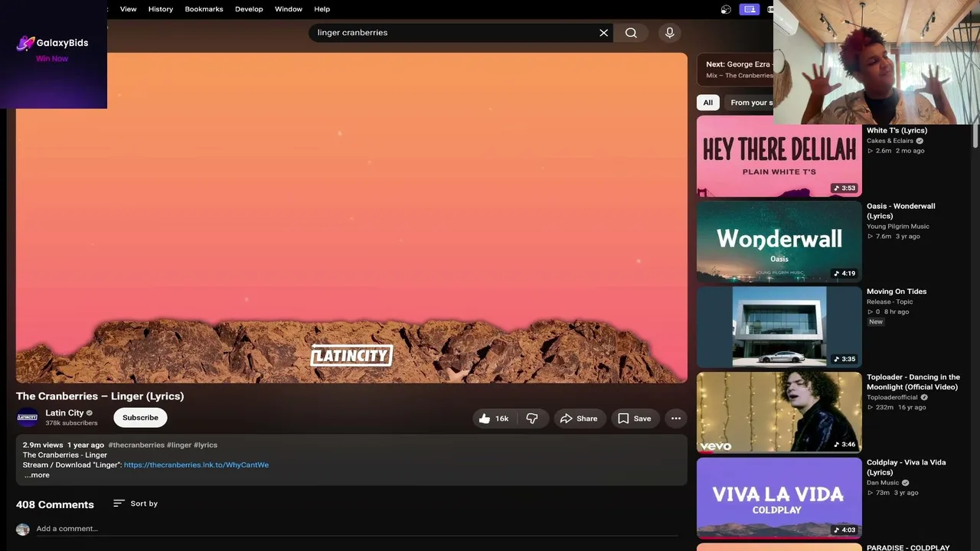Open the History menu
This screenshot has height=551, width=980.
click(x=161, y=9)
